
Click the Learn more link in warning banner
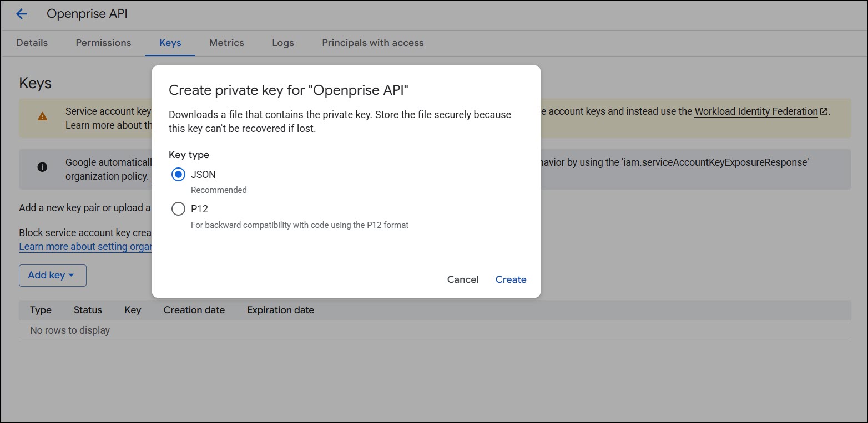[109, 125]
